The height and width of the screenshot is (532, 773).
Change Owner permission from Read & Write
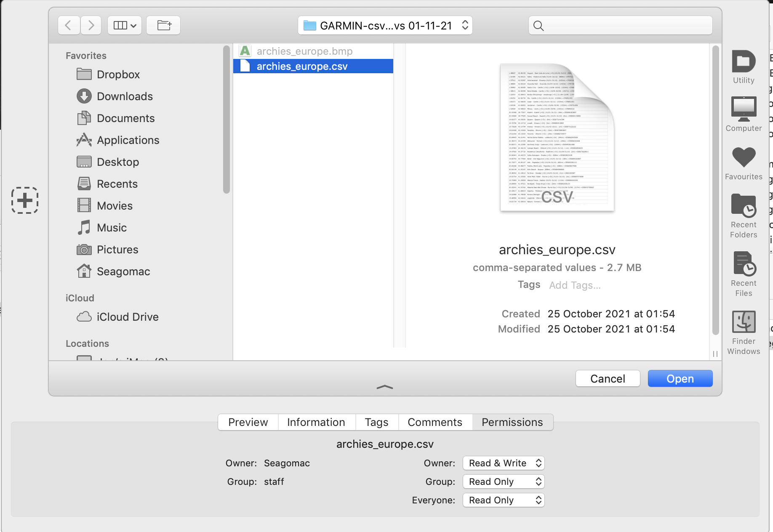pyautogui.click(x=504, y=463)
